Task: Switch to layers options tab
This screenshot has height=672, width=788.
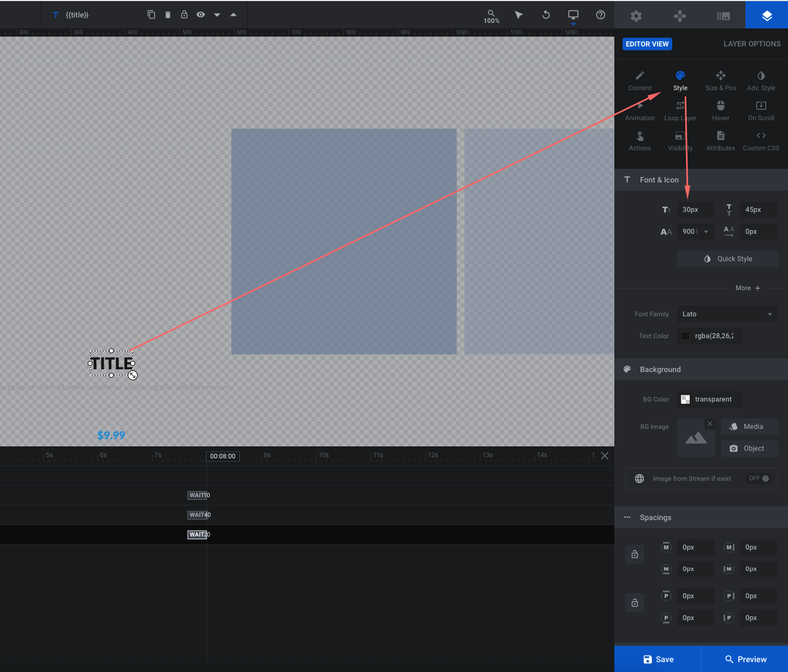Action: pos(767,15)
